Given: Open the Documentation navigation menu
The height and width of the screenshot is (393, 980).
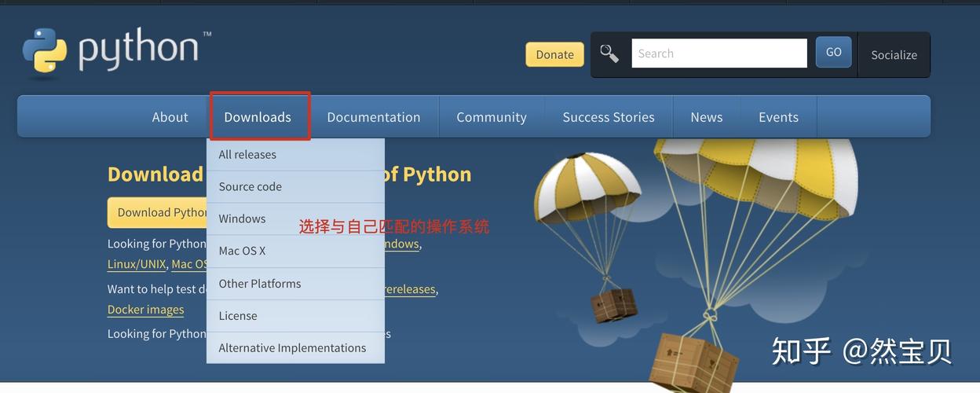Looking at the screenshot, I should click(x=374, y=117).
